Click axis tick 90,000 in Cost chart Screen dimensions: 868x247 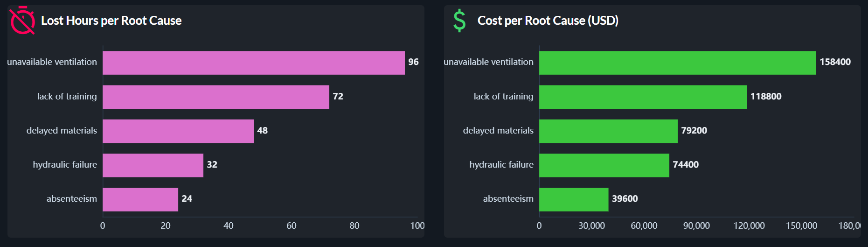point(696,226)
